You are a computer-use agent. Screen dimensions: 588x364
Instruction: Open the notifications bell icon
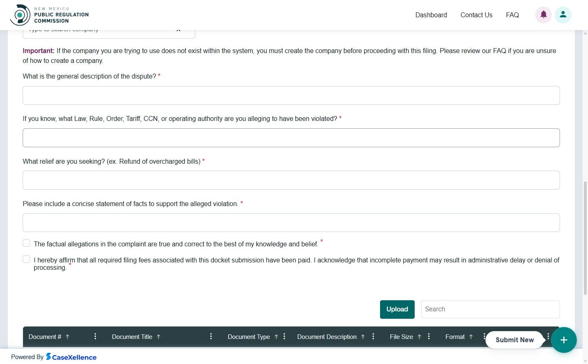point(543,14)
